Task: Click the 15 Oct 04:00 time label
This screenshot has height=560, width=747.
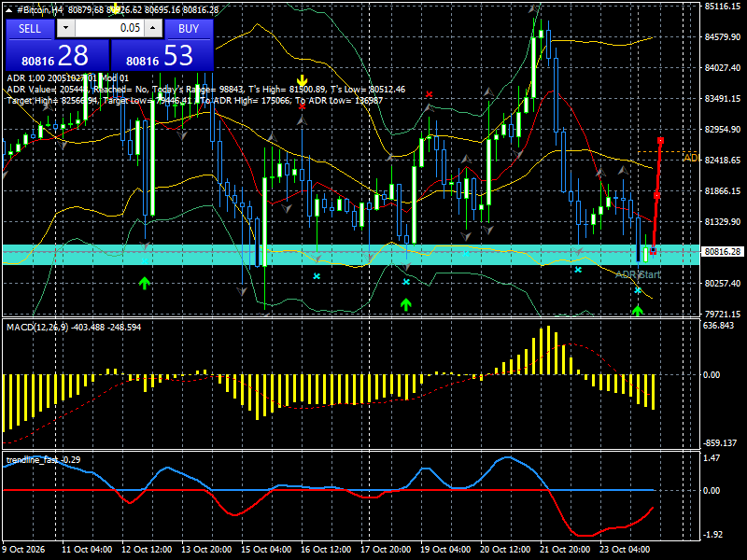Action: tap(266, 550)
